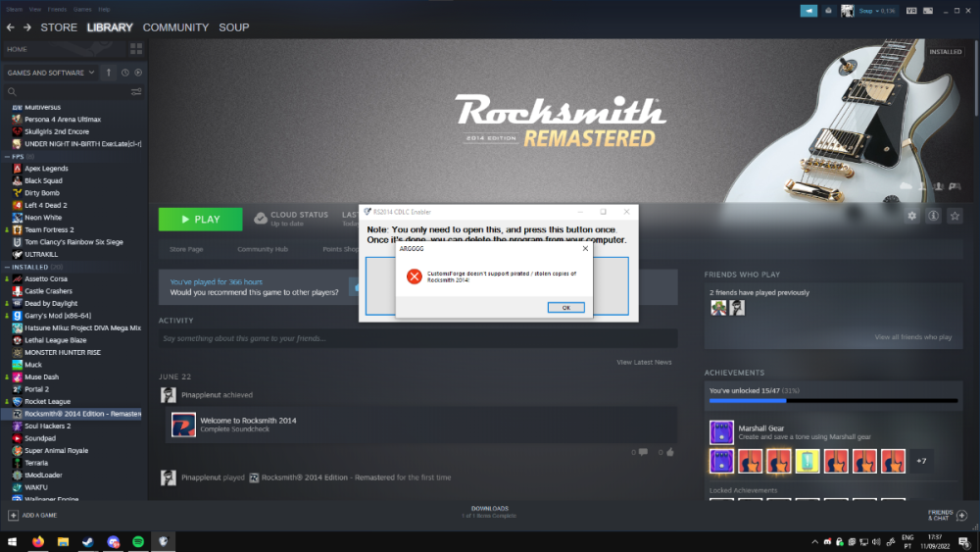
Task: Open the View menu
Action: [x=35, y=10]
